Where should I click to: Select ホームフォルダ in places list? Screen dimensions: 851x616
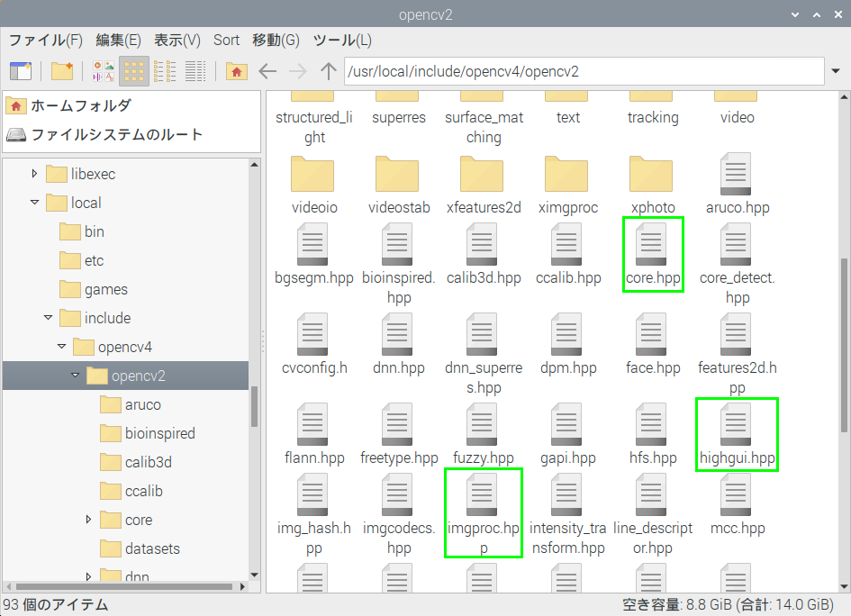tap(131, 105)
